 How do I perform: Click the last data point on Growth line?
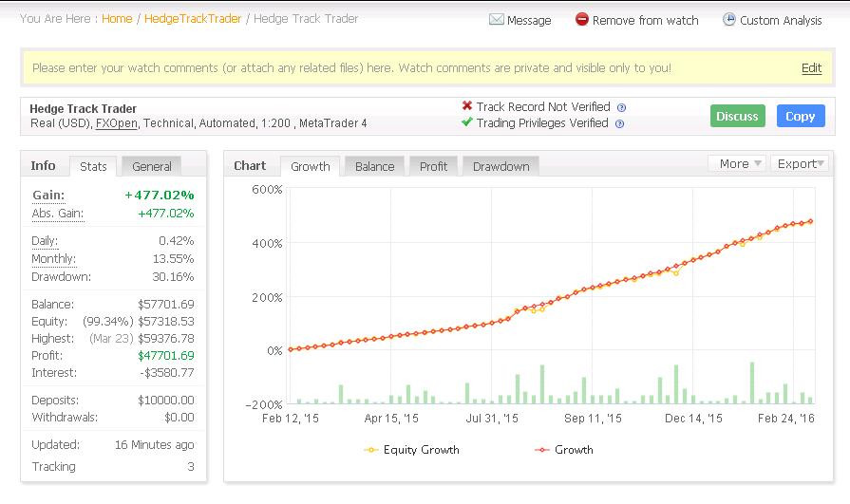coord(811,221)
